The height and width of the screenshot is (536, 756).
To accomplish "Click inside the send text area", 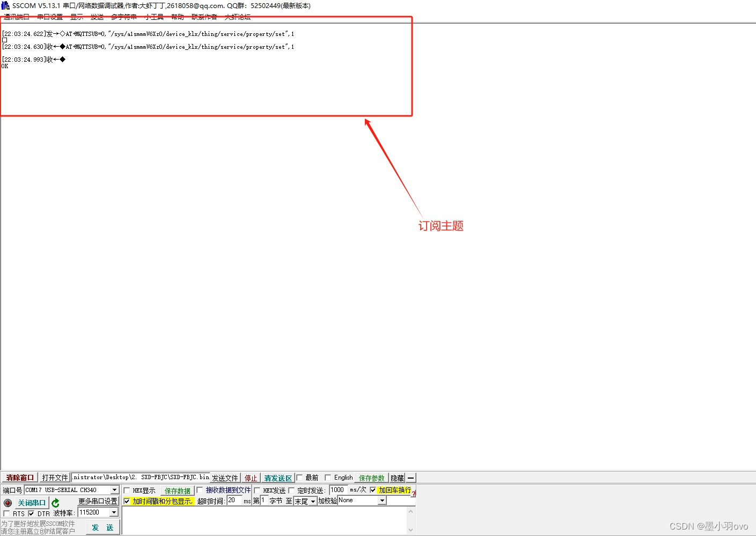I will click(264, 520).
